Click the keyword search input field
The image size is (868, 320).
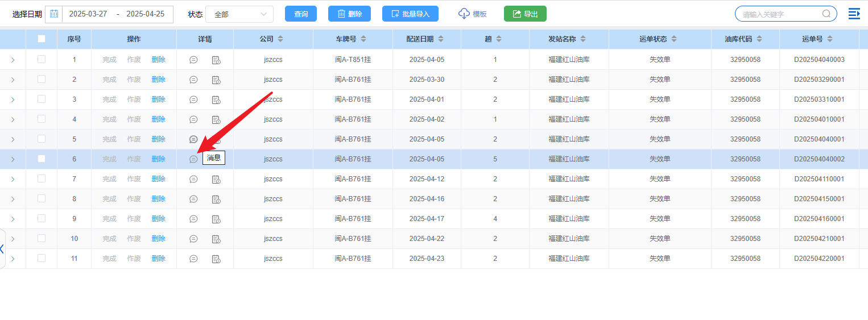pyautogui.click(x=780, y=14)
